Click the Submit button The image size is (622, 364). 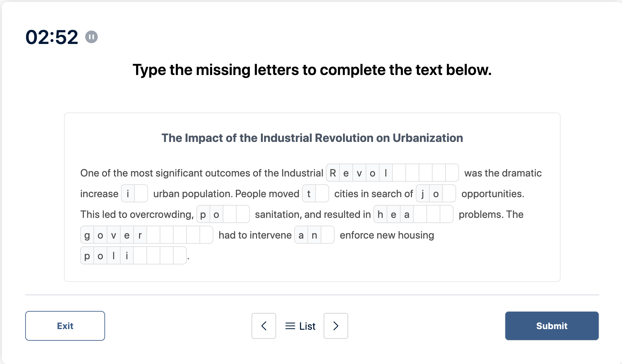click(x=552, y=326)
